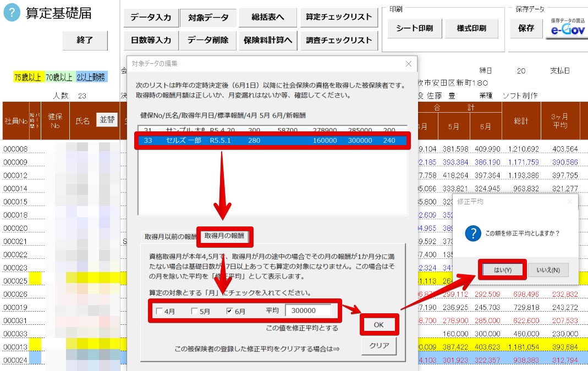The width and height of the screenshot is (588, 371).
Task: Click the 社員No column header
Action: tap(16, 121)
